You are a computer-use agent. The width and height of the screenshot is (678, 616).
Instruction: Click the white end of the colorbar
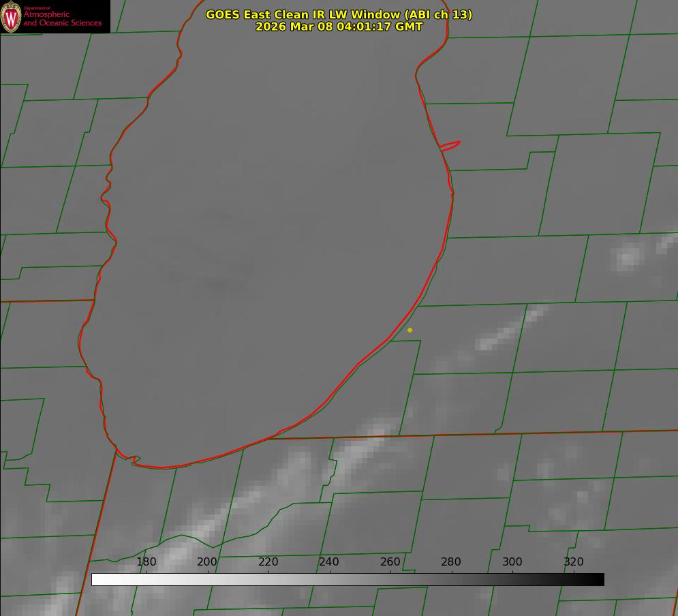tap(97, 579)
